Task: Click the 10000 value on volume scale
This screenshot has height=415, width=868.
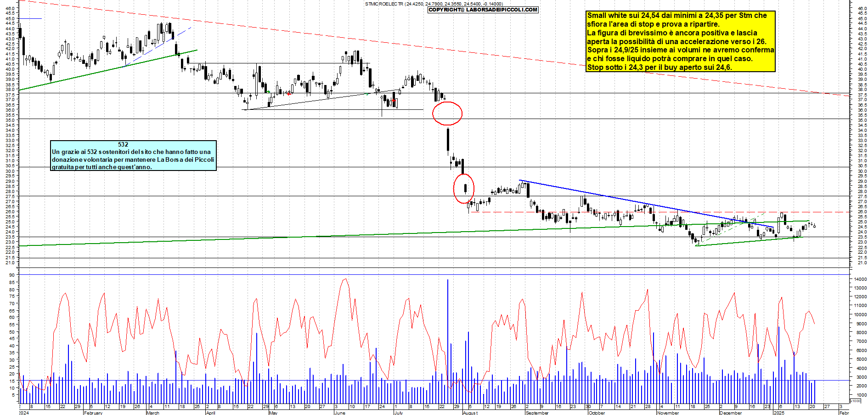Action: tap(860, 315)
